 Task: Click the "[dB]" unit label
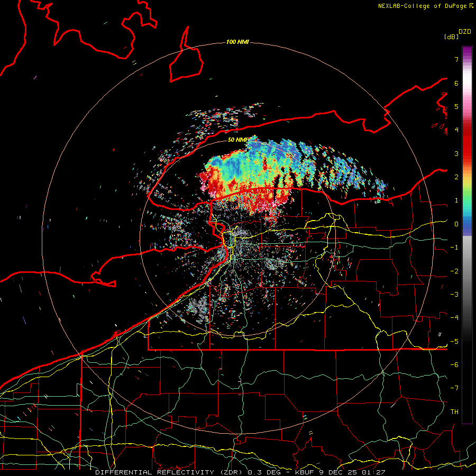(x=451, y=36)
